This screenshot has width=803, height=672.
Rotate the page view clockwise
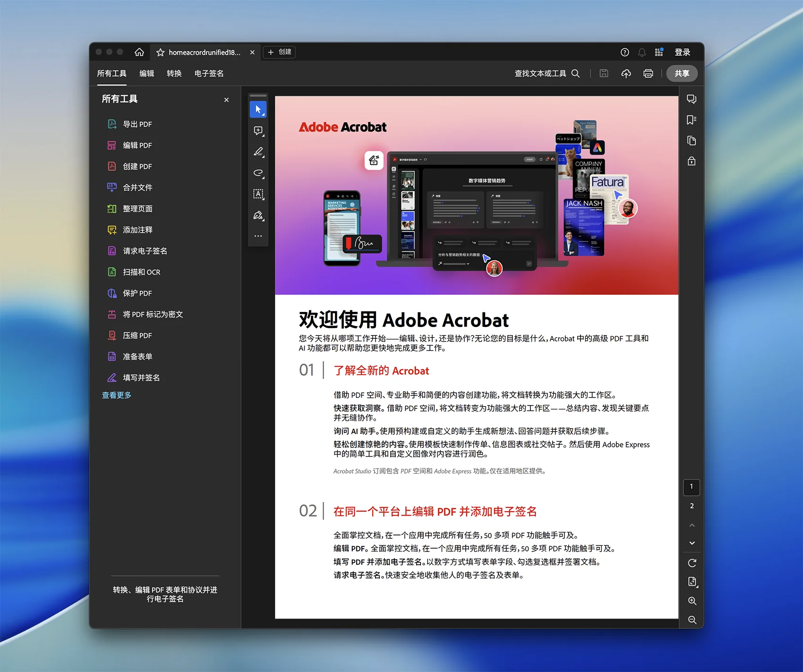pyautogui.click(x=692, y=563)
